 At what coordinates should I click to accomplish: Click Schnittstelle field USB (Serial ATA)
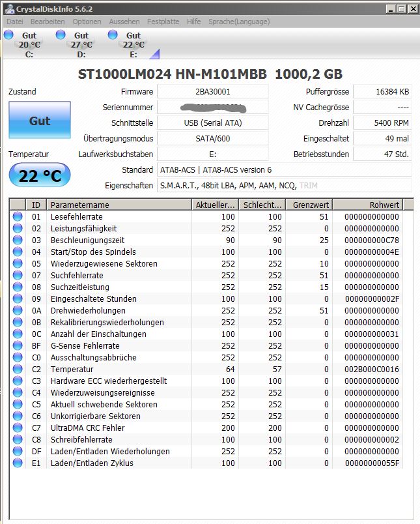click(x=213, y=123)
